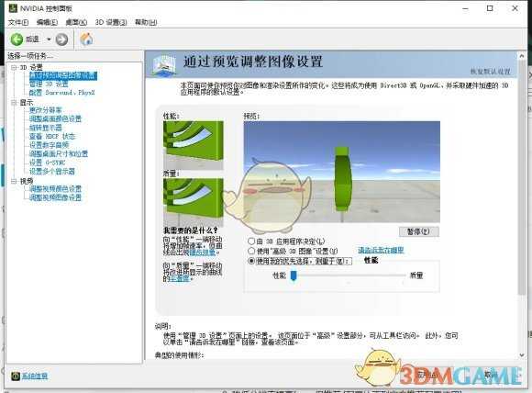Image resolution: width=532 pixels, height=393 pixels.
Task: Click the 暂停 preview button
Action: point(418,231)
